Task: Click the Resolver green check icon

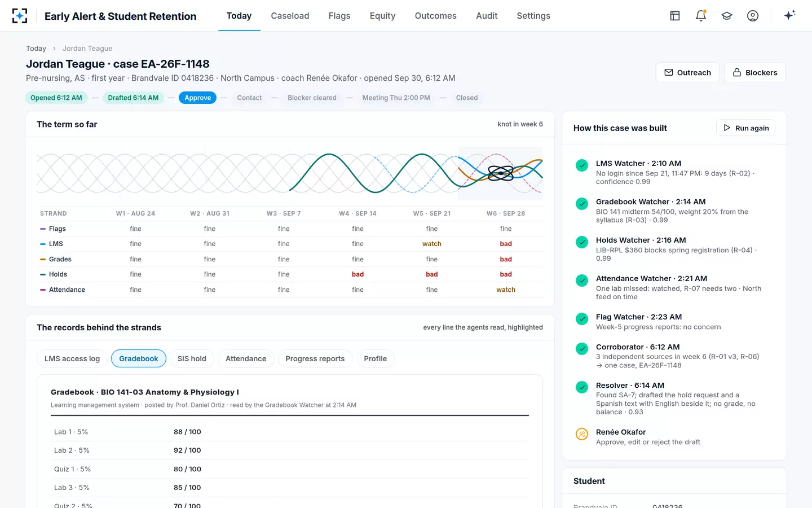Action: pos(582,387)
